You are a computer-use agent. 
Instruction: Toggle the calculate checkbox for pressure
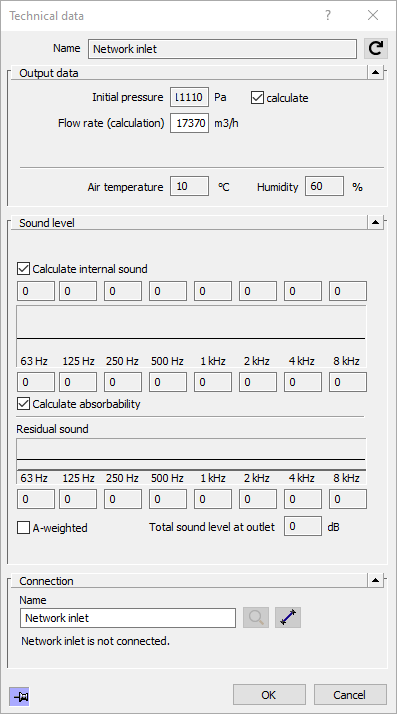pyautogui.click(x=257, y=98)
